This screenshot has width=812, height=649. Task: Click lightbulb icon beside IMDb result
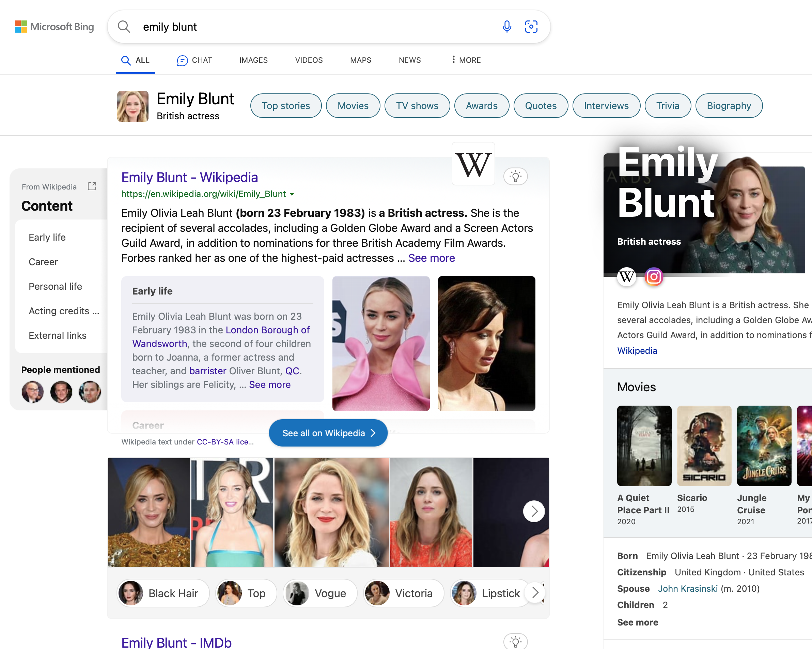coord(515,641)
